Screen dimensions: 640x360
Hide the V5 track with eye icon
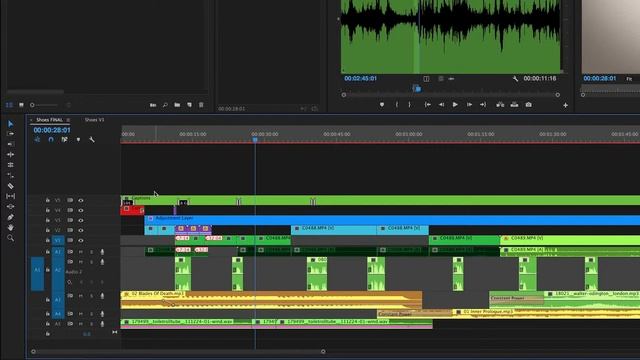click(x=81, y=200)
